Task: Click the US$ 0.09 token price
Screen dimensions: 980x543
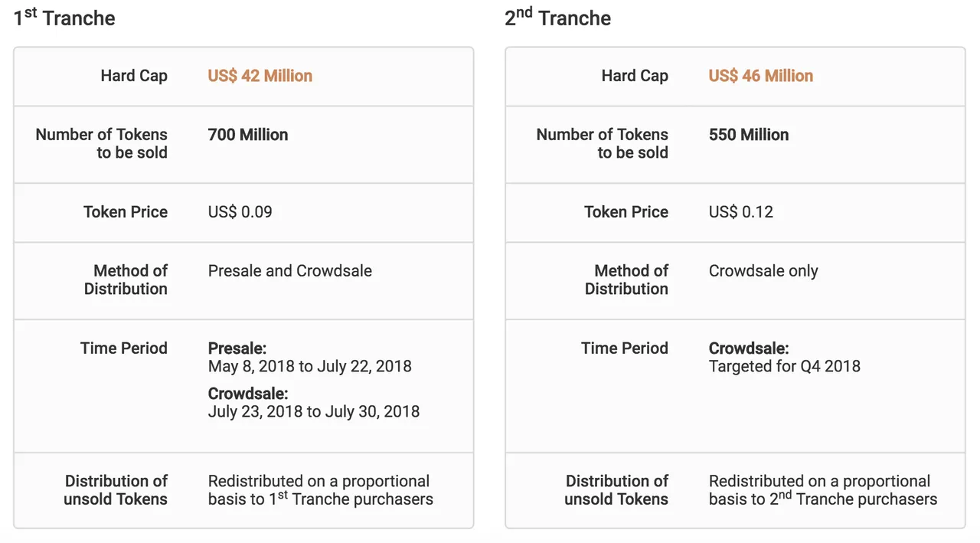Action: coord(240,212)
